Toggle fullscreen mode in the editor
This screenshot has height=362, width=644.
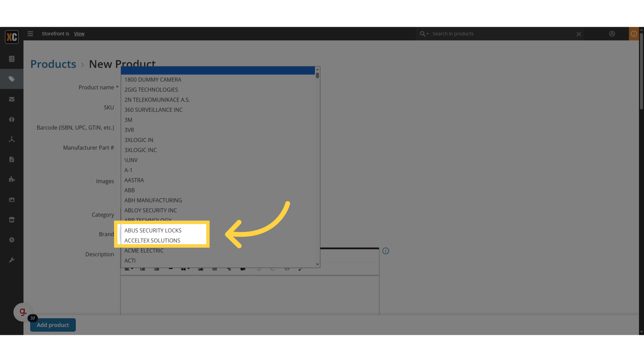pos(301,269)
